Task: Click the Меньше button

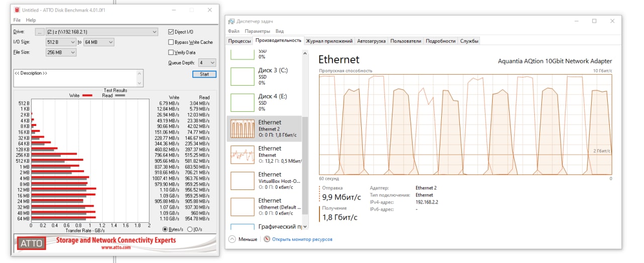Action: pos(244,239)
